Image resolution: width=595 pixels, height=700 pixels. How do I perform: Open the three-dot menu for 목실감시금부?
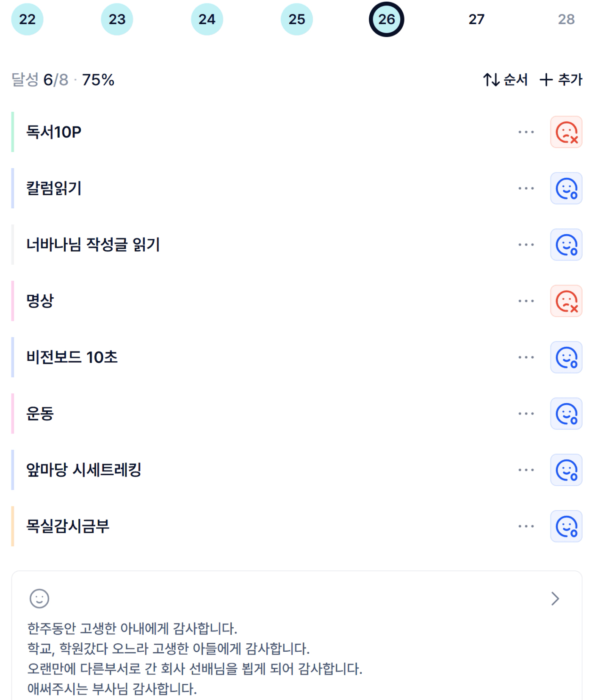(x=526, y=526)
